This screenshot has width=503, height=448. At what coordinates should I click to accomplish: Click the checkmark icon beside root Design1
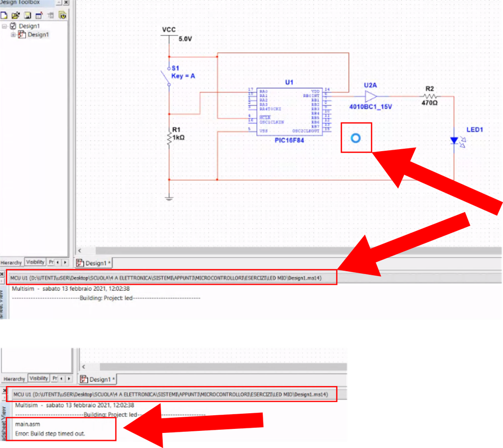tap(13, 26)
